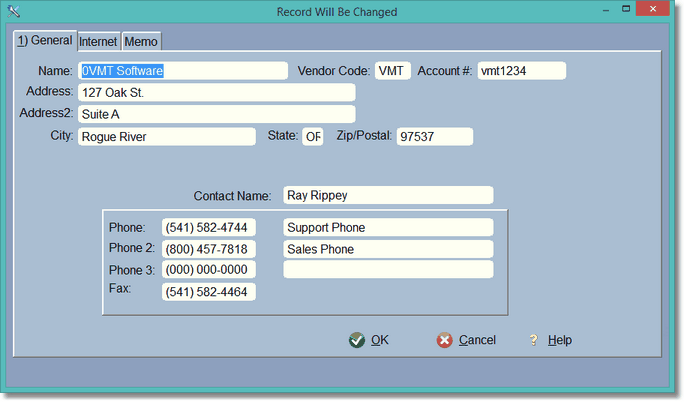The height and width of the screenshot is (402, 684).
Task: Click the empty Phone 3 description field
Action: pos(388,269)
